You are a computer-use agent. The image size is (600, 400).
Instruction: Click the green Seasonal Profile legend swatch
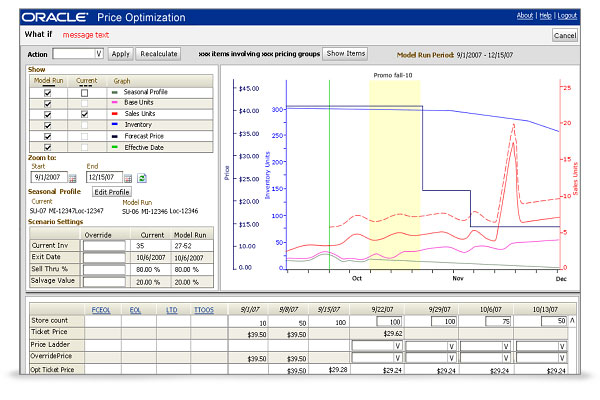pyautogui.click(x=114, y=92)
